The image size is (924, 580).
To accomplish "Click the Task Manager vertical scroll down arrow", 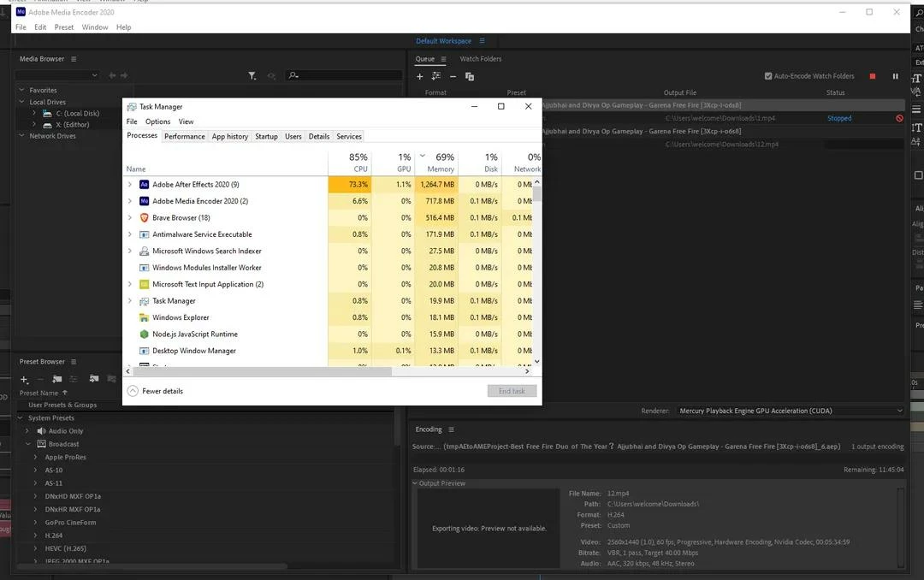I will [x=536, y=361].
